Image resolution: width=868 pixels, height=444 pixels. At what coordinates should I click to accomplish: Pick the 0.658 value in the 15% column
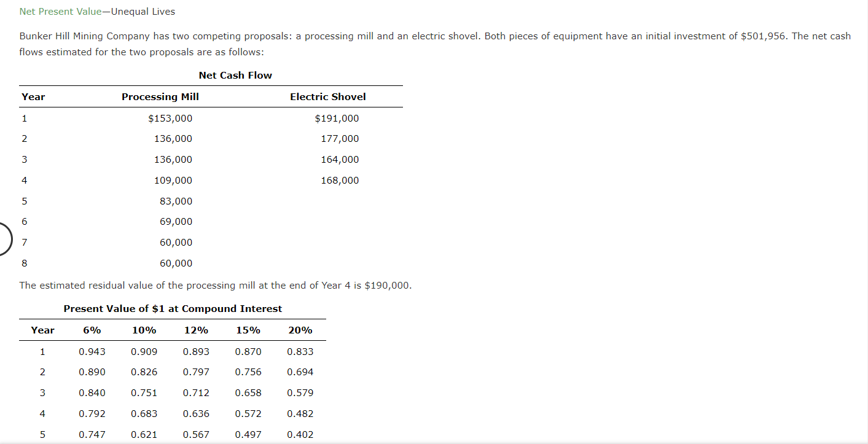tap(248, 393)
